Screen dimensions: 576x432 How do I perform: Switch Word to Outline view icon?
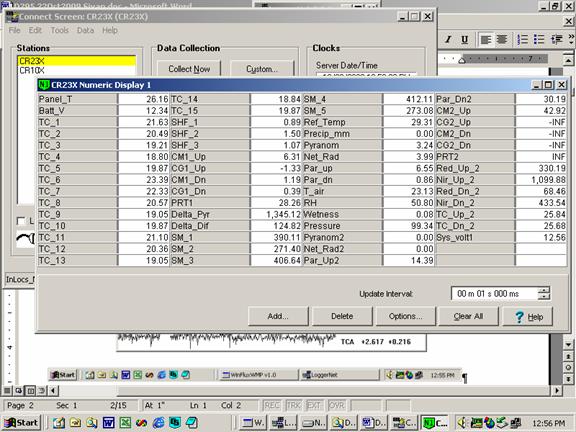(x=42, y=390)
